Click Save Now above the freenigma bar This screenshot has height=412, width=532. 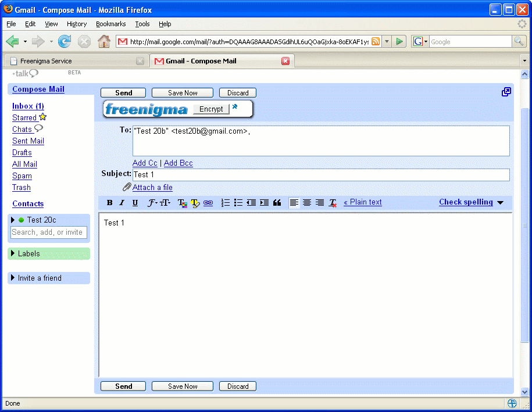[x=183, y=93]
